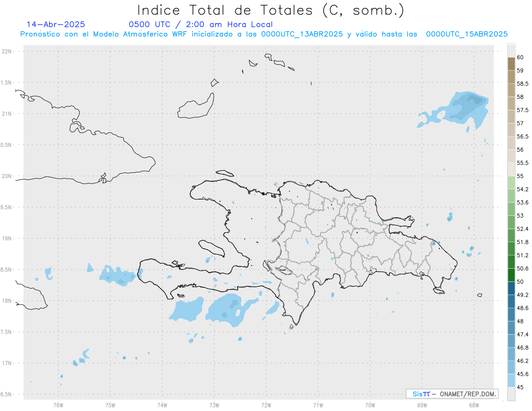532x411 pixels.
Task: Click the title 'Indice Total de Totales (C, somb.)'
Action: pos(270,10)
